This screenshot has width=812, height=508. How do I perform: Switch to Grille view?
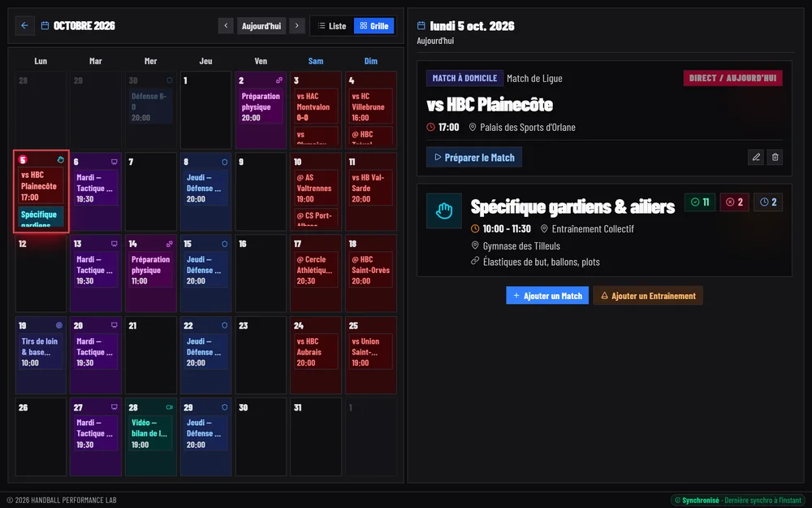(x=374, y=25)
